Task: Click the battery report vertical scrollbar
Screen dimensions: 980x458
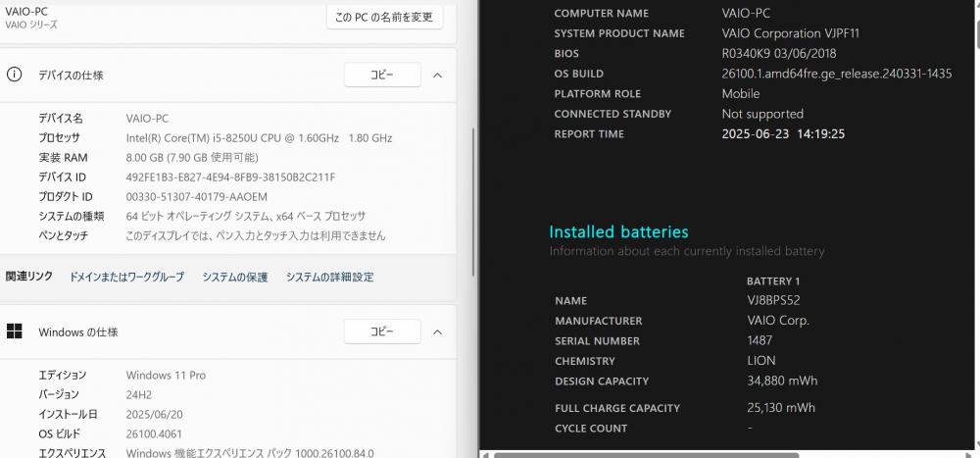Action: click(977, 34)
